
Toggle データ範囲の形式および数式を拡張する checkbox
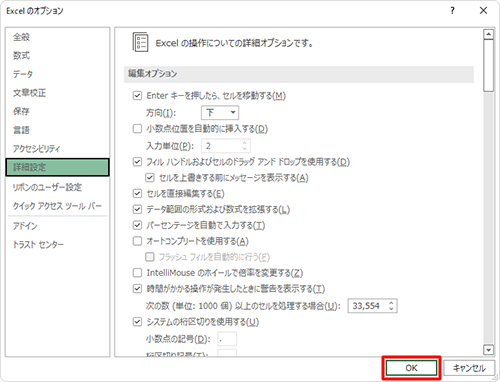[137, 209]
